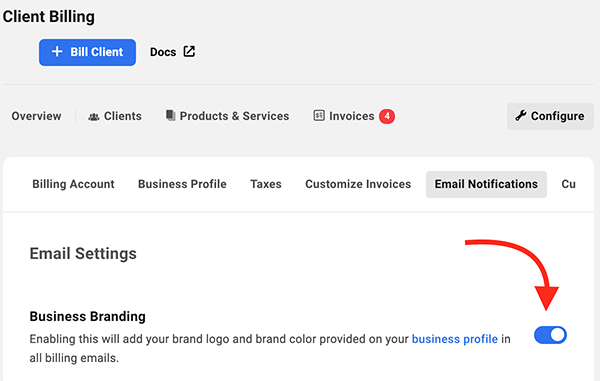
Task: Click the Clients people icon
Action: [94, 116]
